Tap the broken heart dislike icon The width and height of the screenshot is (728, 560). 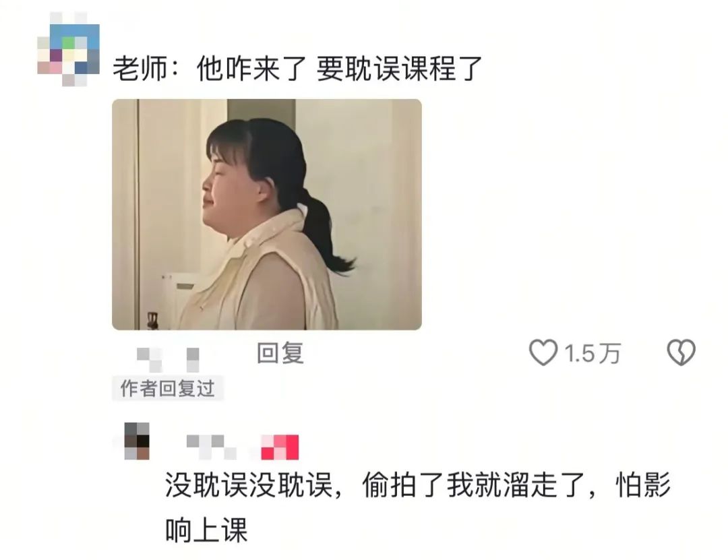tap(681, 352)
